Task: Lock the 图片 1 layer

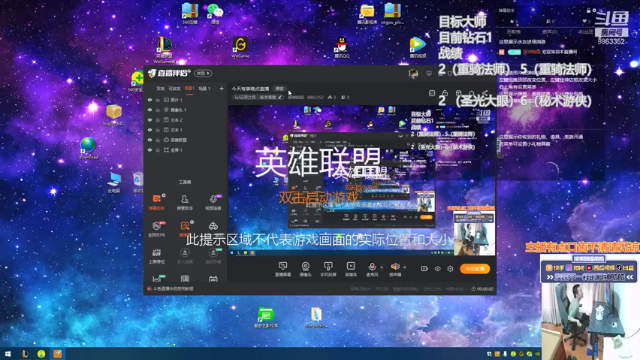Action: 158,100
